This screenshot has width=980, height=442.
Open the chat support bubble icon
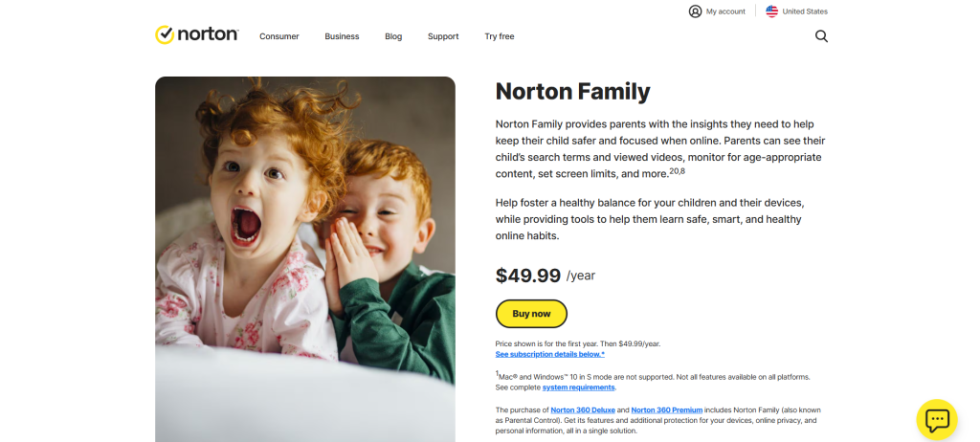(936, 419)
